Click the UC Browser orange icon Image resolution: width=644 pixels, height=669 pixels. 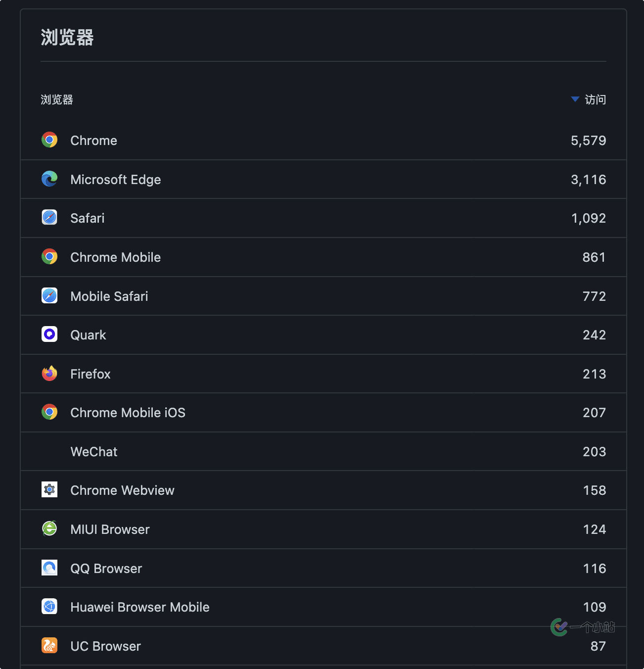point(49,646)
